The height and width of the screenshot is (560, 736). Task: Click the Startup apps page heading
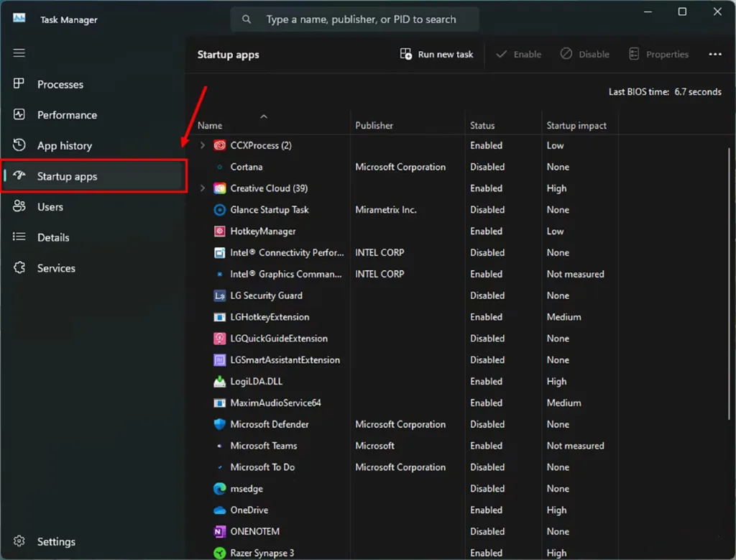(228, 55)
